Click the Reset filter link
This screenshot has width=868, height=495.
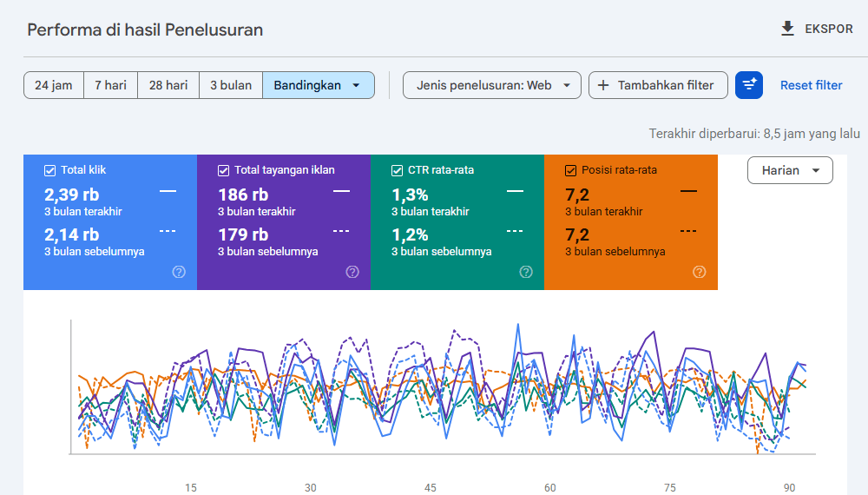(x=811, y=85)
